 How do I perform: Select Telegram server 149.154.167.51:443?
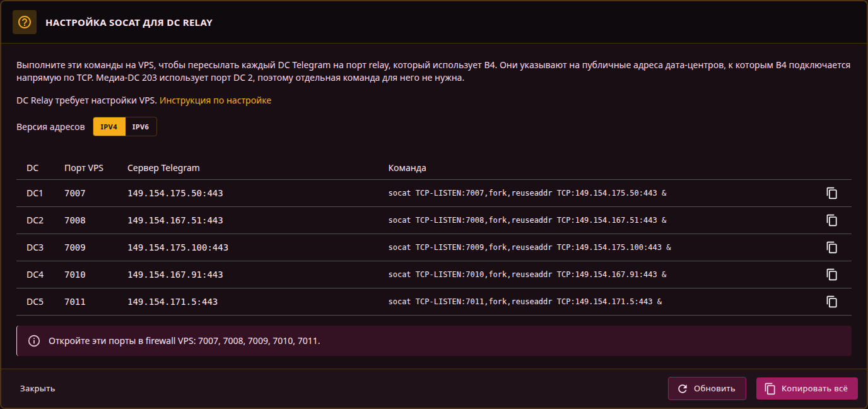(x=175, y=220)
